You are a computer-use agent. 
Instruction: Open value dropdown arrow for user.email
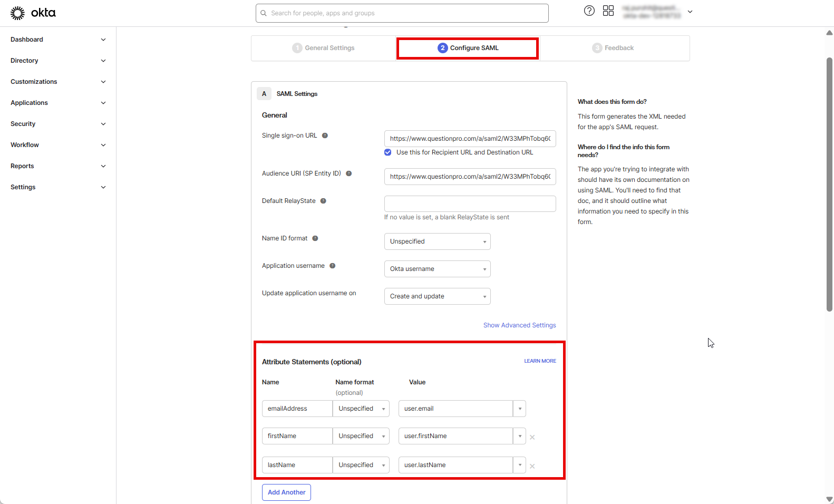pyautogui.click(x=520, y=409)
